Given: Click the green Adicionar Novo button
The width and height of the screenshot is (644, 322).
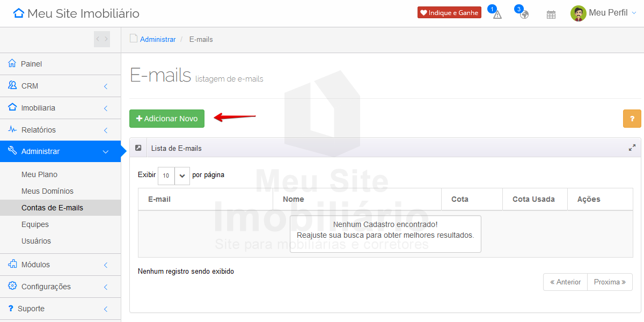Looking at the screenshot, I should pos(167,119).
